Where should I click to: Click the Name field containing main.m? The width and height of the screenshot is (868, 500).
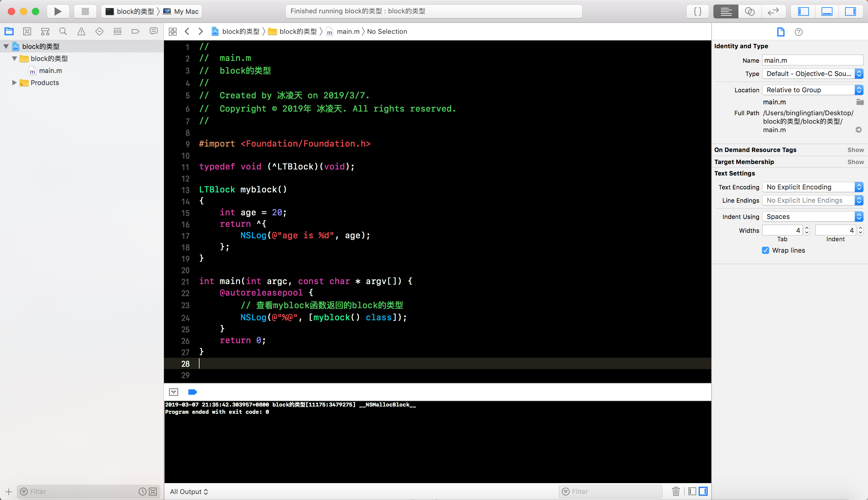coord(812,60)
